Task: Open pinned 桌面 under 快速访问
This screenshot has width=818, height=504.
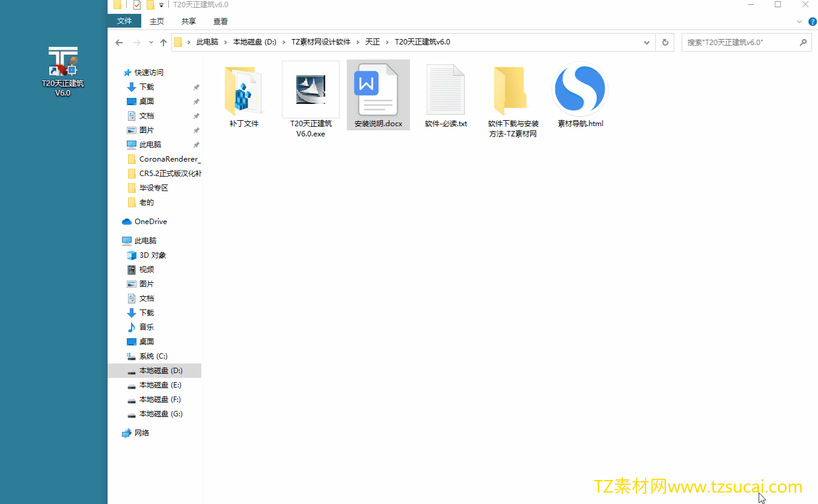Action: [x=141, y=102]
